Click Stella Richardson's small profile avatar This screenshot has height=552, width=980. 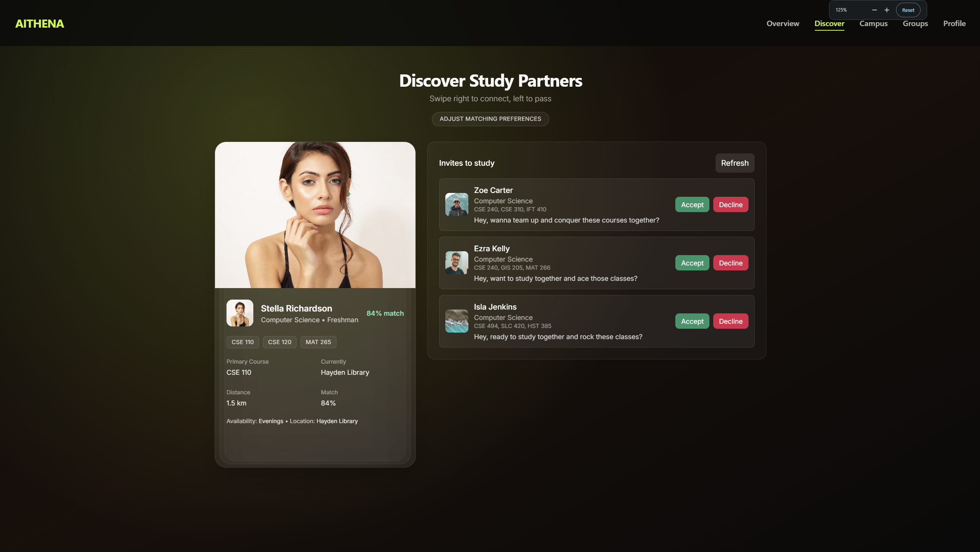pyautogui.click(x=240, y=313)
